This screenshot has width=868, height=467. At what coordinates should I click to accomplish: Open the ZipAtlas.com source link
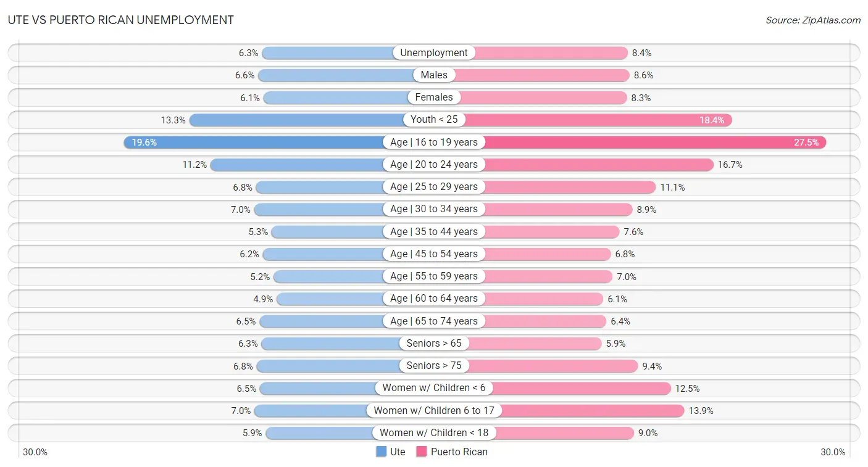[x=813, y=20]
